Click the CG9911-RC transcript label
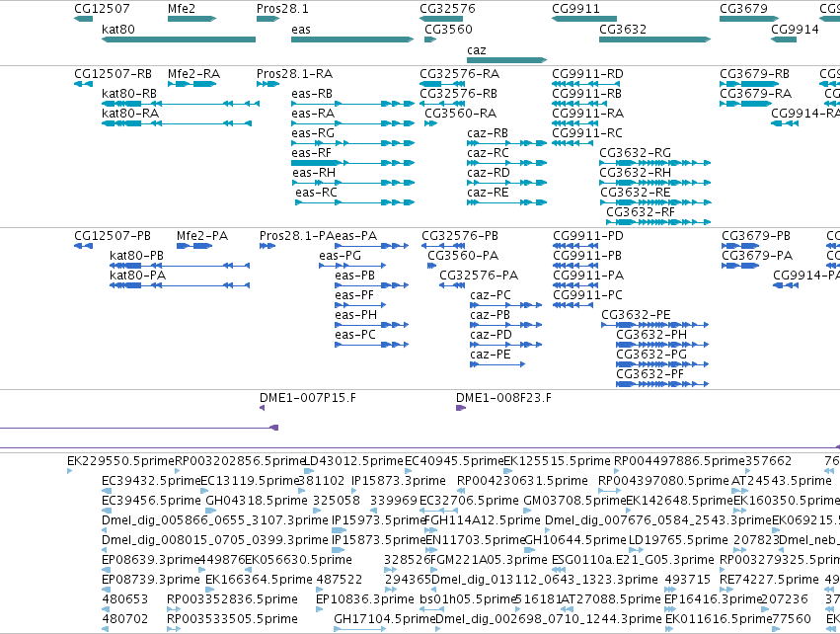Screen dimensions: 840x634 tap(587, 133)
